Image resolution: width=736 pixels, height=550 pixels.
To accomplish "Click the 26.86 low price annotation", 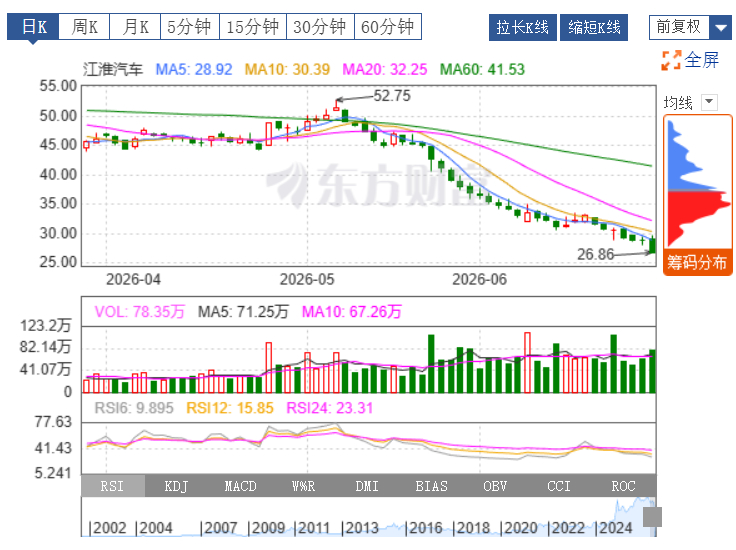I will (x=596, y=254).
